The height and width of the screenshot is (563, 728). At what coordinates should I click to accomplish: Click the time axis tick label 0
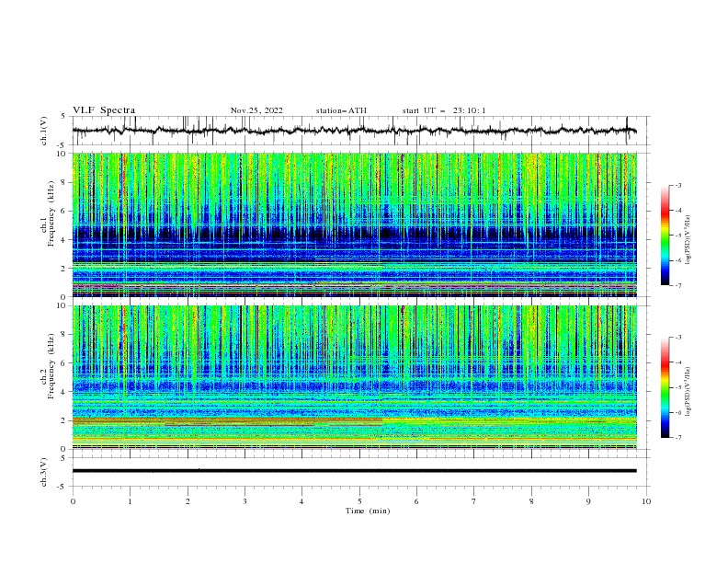point(73,501)
